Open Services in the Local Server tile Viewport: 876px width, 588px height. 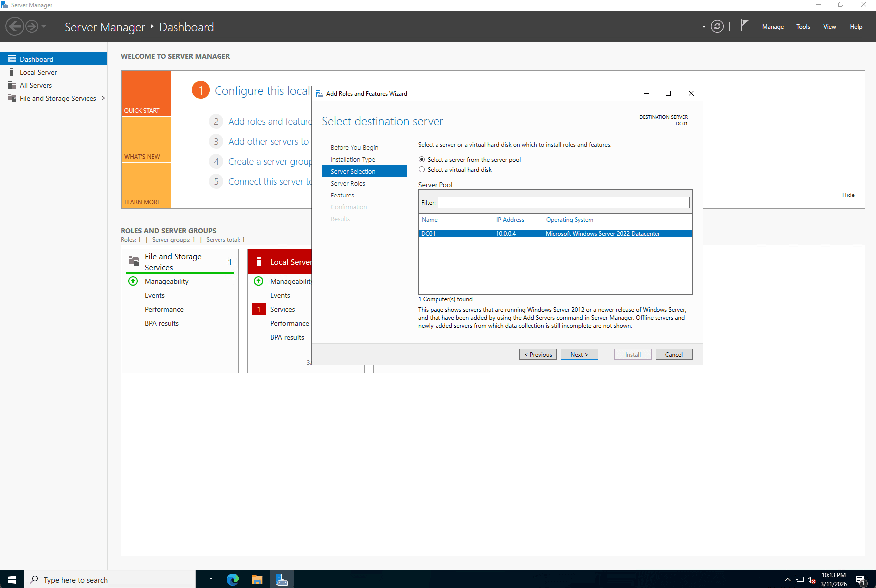(283, 309)
